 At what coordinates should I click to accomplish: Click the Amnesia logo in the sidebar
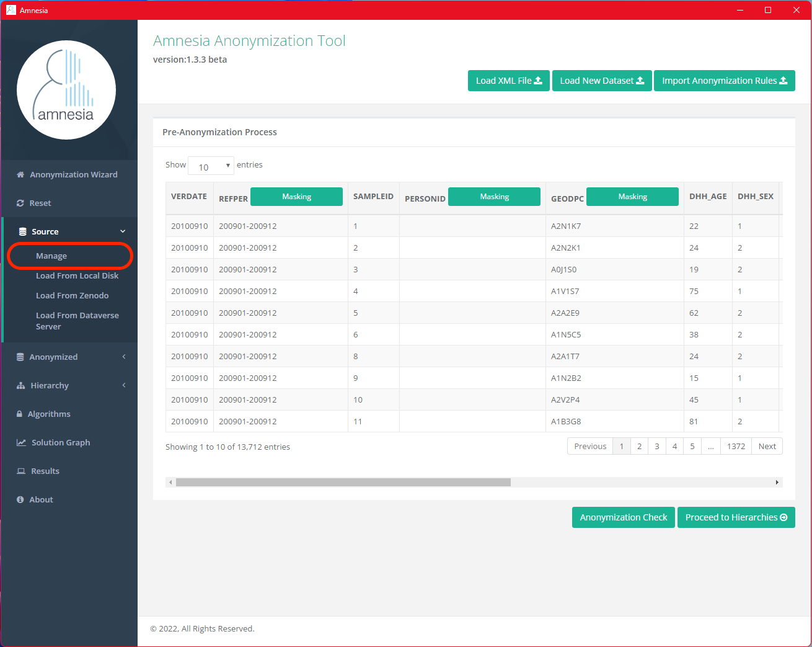(x=66, y=90)
